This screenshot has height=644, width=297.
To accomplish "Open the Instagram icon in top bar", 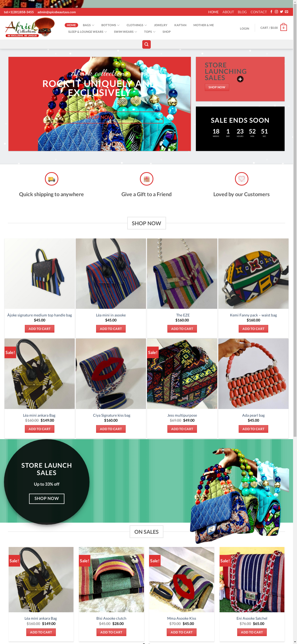I will [x=276, y=12].
